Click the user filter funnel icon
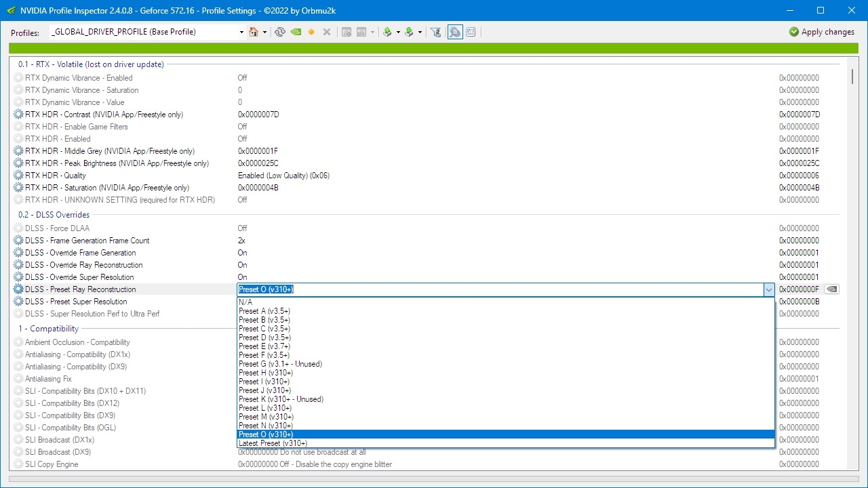Image resolution: width=868 pixels, height=488 pixels. [x=436, y=32]
